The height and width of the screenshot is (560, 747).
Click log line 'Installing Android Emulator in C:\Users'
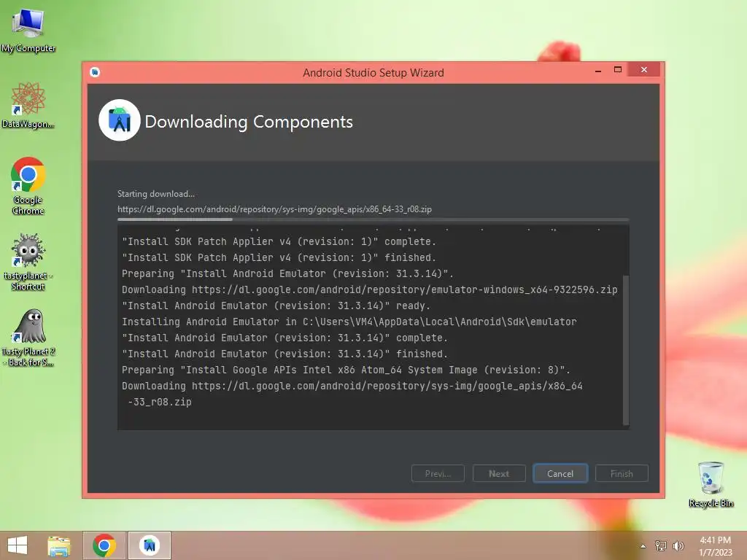pos(349,322)
